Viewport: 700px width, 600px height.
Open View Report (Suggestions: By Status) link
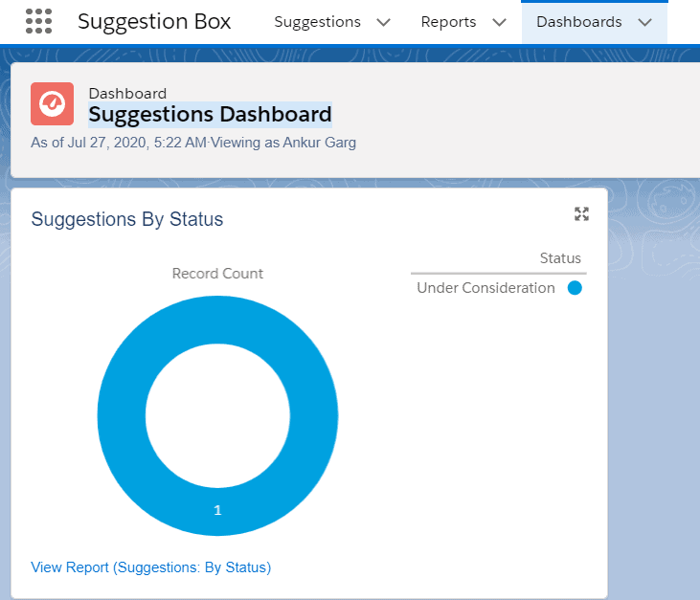point(151,567)
